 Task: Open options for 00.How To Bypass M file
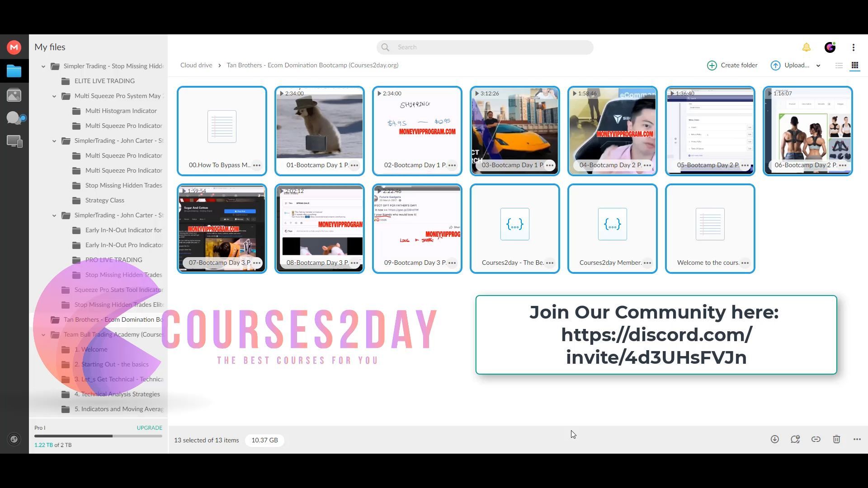click(x=257, y=165)
